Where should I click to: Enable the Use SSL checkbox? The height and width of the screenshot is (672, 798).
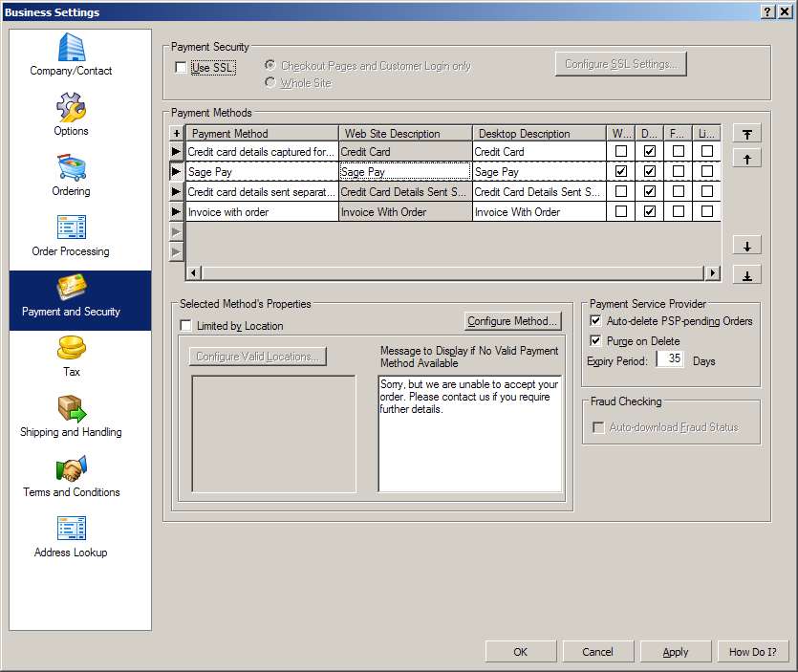(182, 68)
